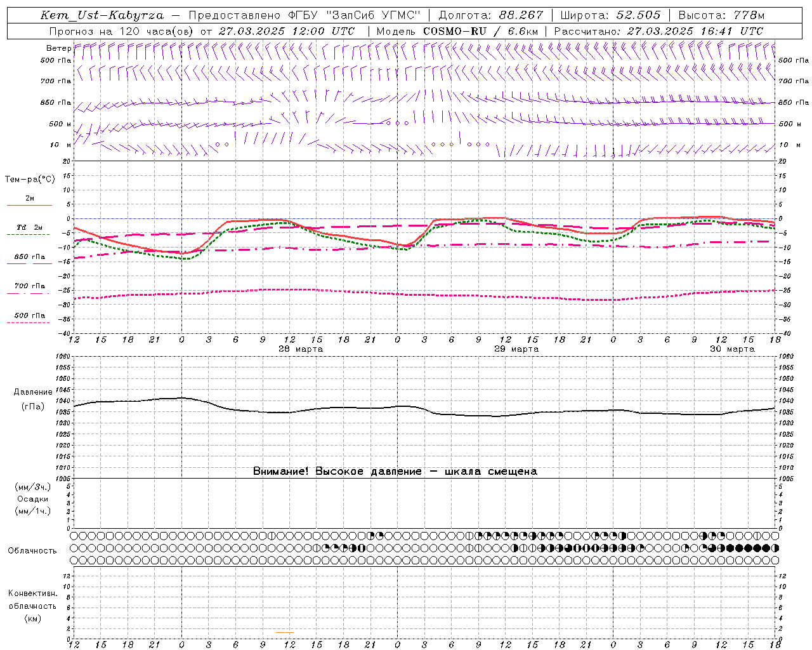The image size is (812, 650).
Task: Click the orange convective cloud marker near hour 12
Action: point(285,632)
